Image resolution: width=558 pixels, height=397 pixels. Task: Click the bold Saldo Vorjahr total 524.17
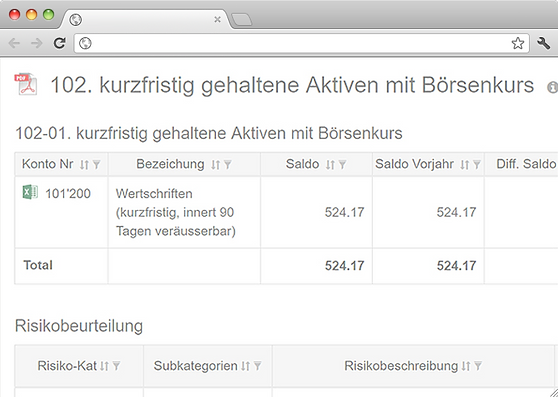[x=457, y=266]
